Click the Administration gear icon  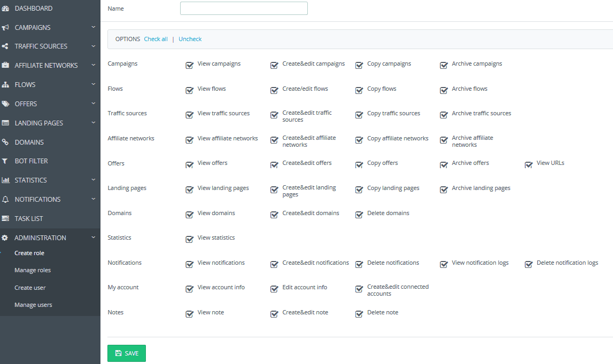pyautogui.click(x=5, y=238)
